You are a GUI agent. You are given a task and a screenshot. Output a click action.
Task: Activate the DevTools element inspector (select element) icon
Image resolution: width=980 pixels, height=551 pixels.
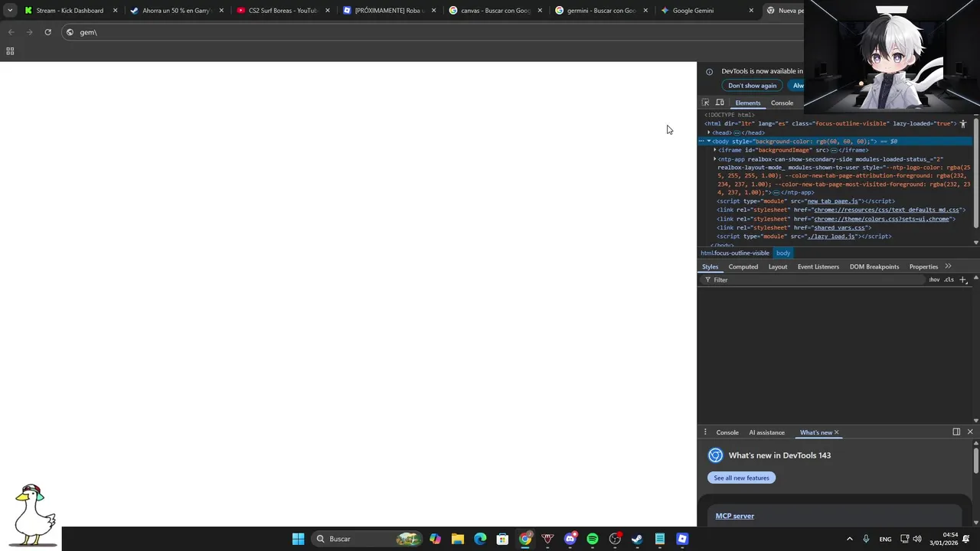tap(706, 103)
